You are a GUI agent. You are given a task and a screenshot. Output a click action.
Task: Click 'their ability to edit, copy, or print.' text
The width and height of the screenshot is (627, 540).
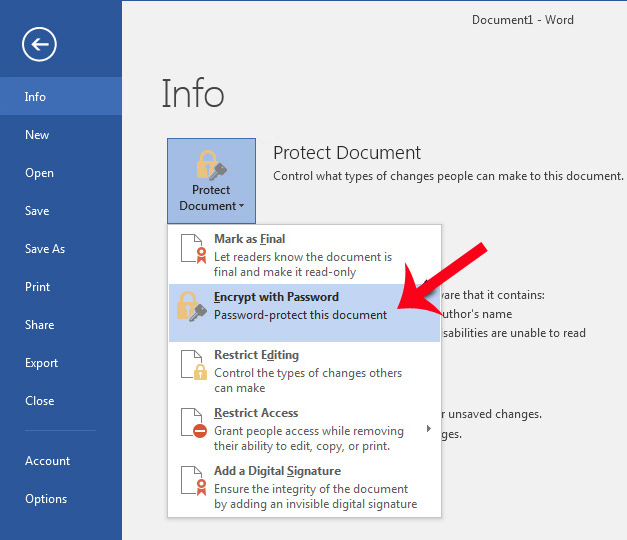pyautogui.click(x=302, y=446)
